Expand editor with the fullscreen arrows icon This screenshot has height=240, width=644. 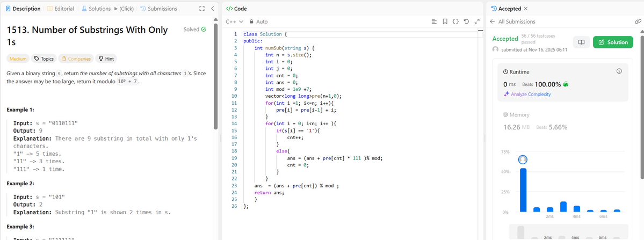tap(477, 21)
